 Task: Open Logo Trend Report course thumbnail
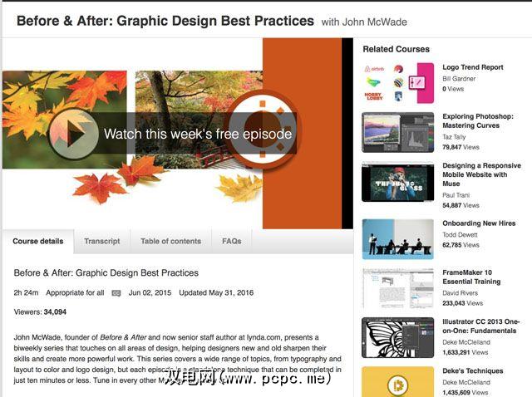coord(398,83)
